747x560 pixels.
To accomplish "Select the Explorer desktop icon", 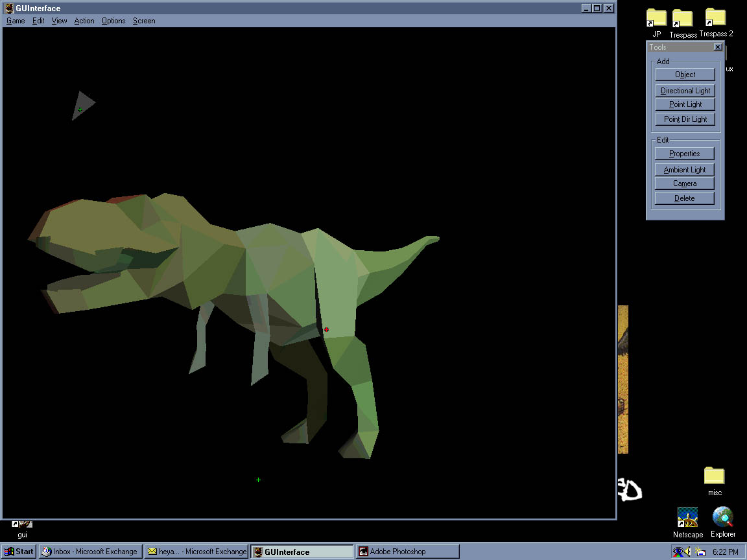I will (x=723, y=522).
